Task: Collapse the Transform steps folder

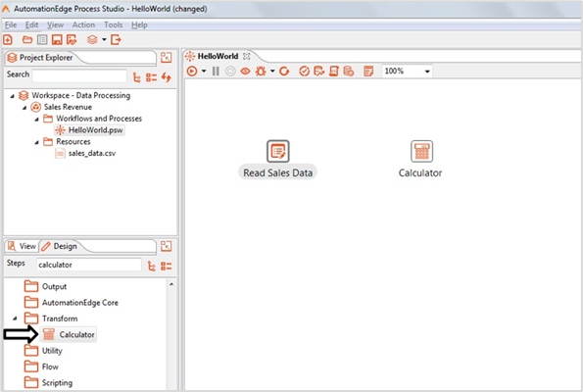Action: tap(15, 318)
